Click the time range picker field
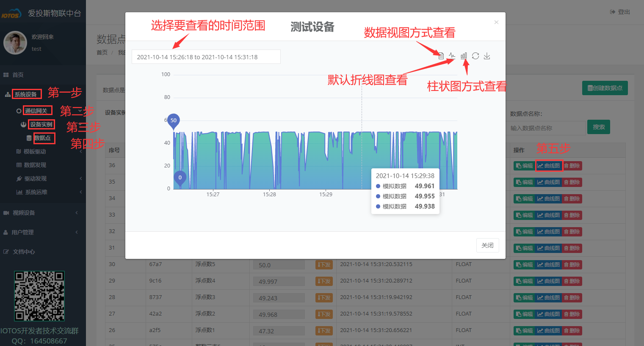644x346 pixels. 206,56
